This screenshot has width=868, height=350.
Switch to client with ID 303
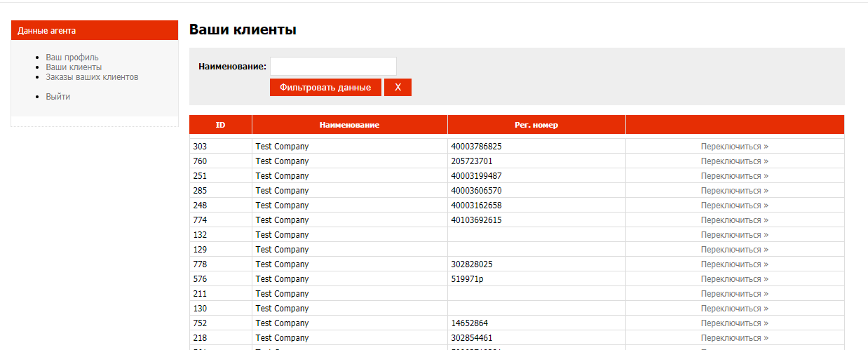coord(734,147)
